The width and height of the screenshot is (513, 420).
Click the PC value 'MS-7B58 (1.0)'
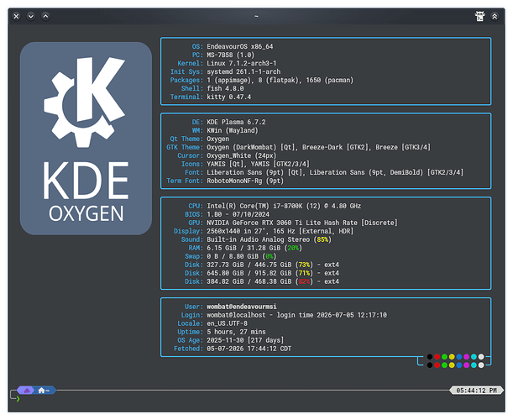point(231,55)
